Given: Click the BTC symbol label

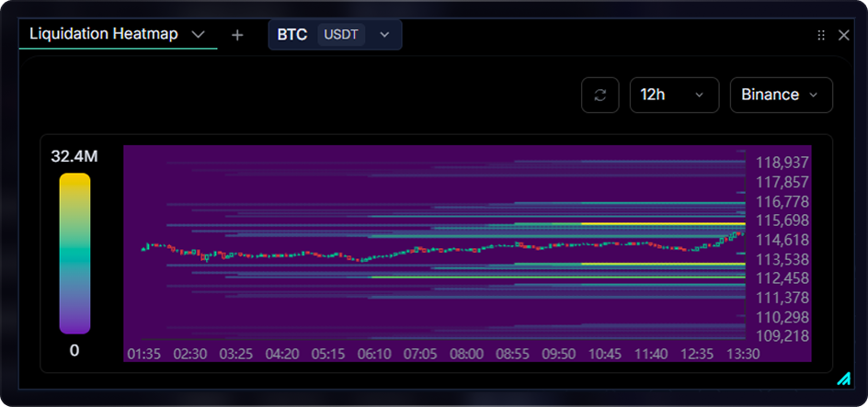Looking at the screenshot, I should [x=291, y=35].
